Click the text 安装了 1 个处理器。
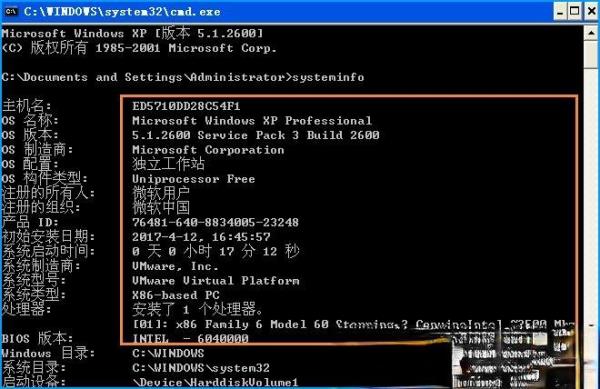The image size is (600, 389). pyautogui.click(x=197, y=309)
